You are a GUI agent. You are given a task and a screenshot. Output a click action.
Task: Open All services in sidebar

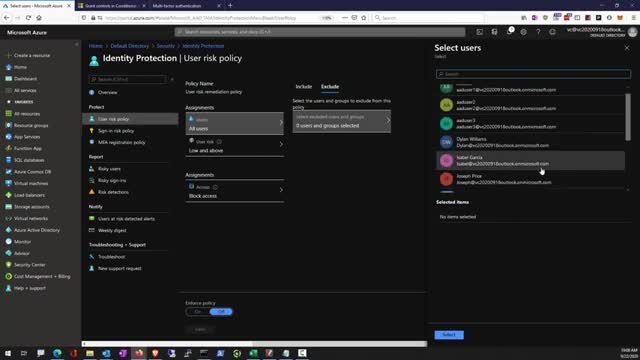(x=21, y=90)
